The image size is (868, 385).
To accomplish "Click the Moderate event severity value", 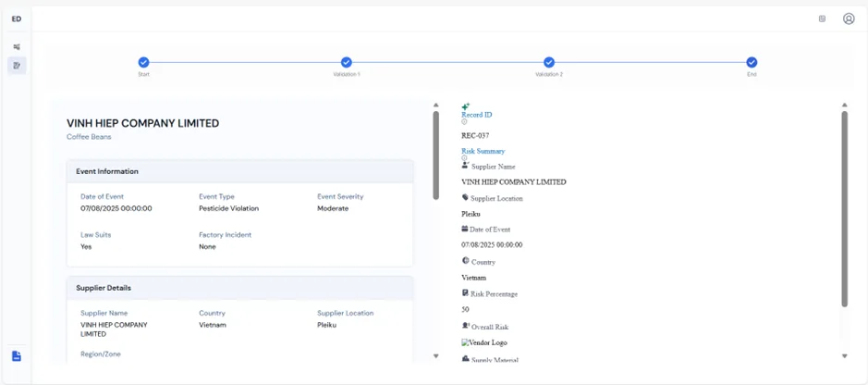I will [x=333, y=209].
